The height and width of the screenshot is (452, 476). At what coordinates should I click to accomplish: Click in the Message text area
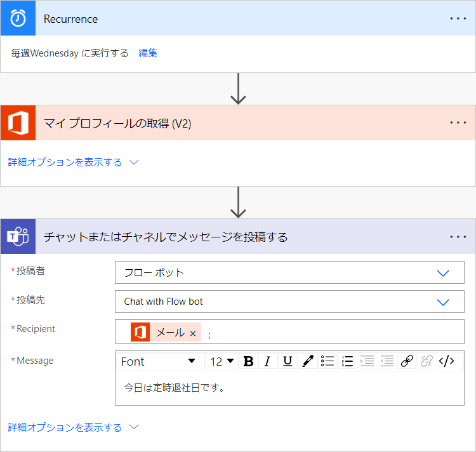289,388
